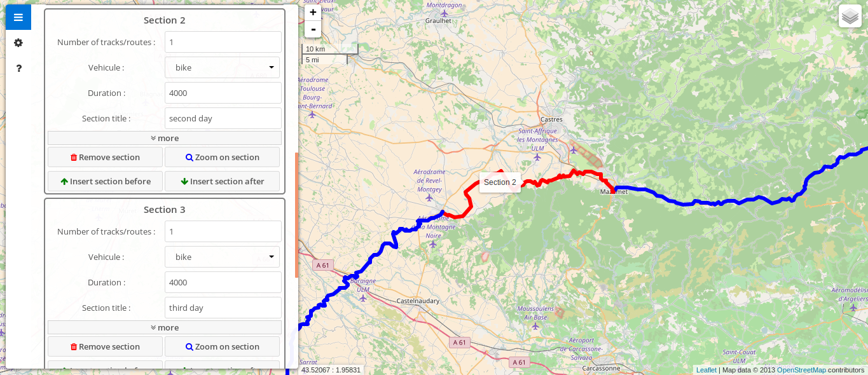Edit Section 2 number of tracks field

click(x=223, y=42)
